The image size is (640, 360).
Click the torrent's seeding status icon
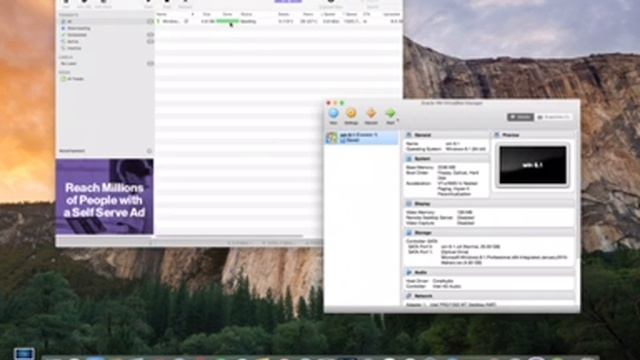[158, 21]
